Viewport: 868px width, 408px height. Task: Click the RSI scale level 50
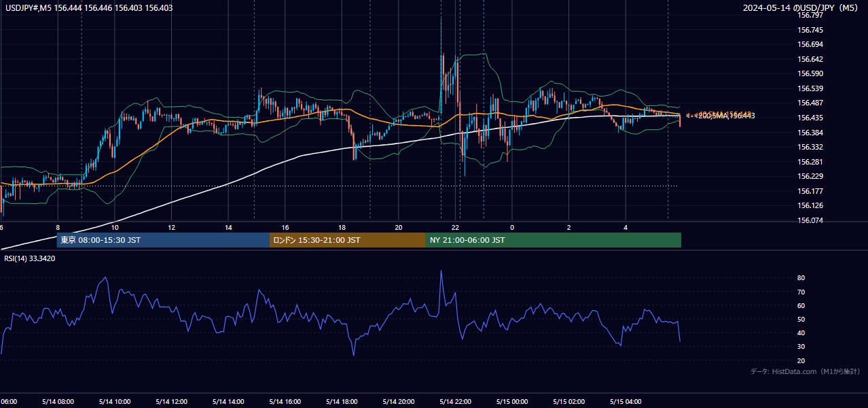click(801, 319)
